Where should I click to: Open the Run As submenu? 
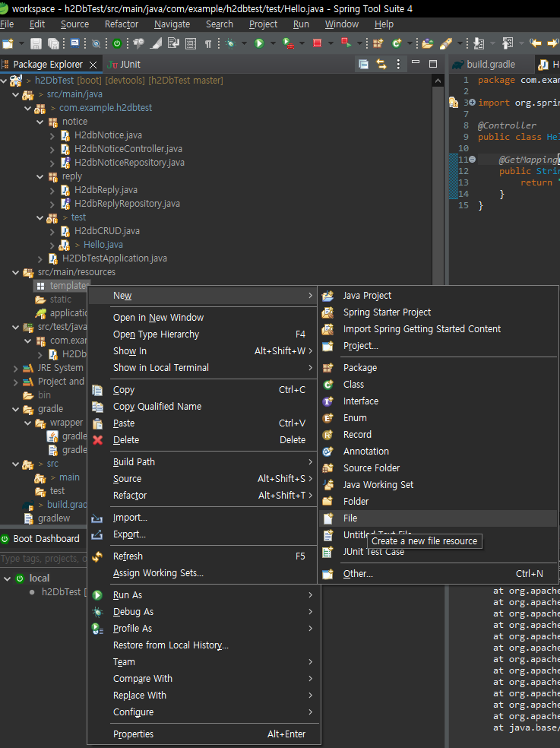(x=203, y=595)
